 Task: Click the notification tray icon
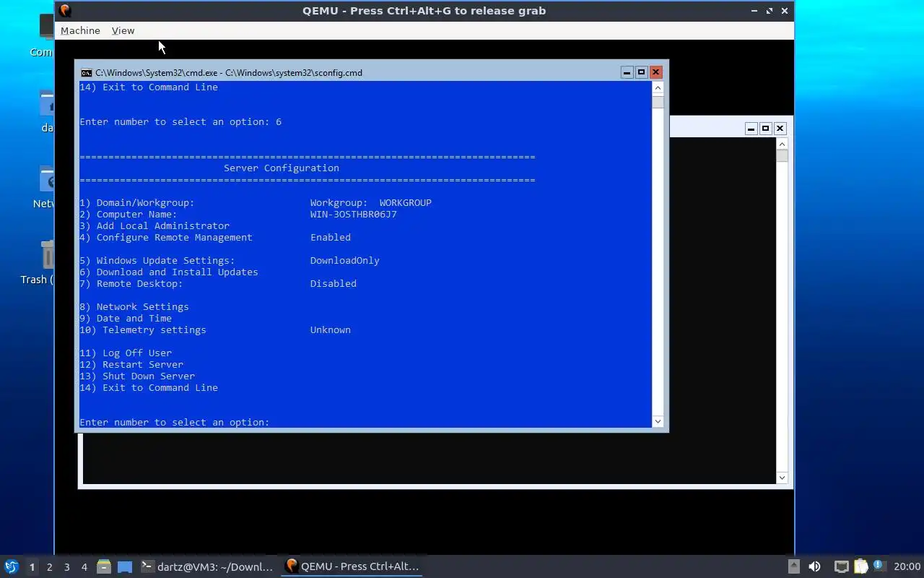[879, 566]
